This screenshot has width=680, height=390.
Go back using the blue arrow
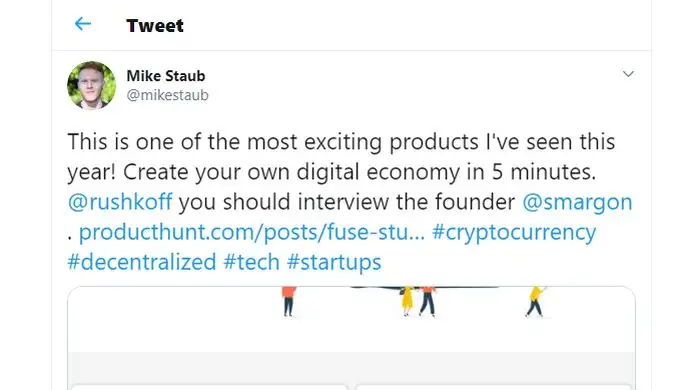click(x=82, y=24)
